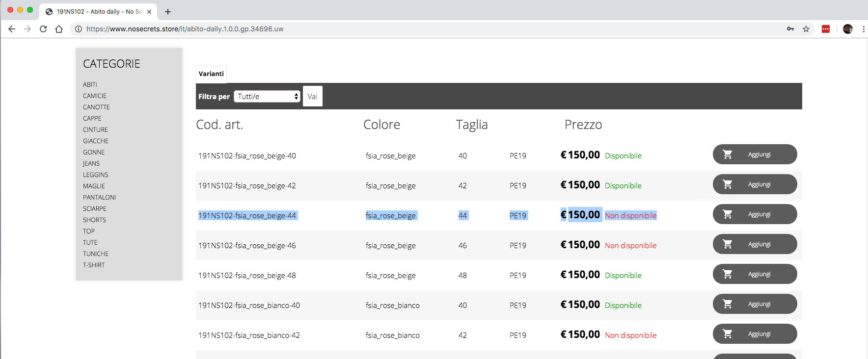View site information icon beside the URL
The width and height of the screenshot is (868, 359).
point(79,29)
